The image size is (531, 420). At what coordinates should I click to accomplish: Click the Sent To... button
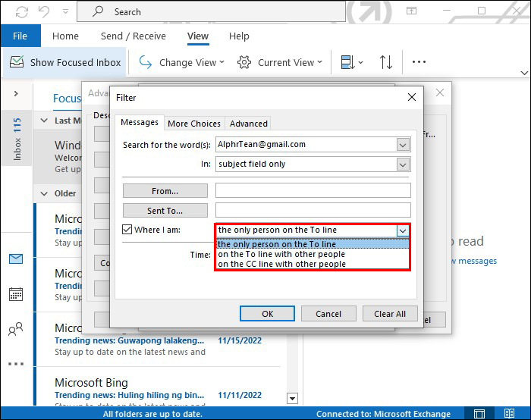[165, 211]
